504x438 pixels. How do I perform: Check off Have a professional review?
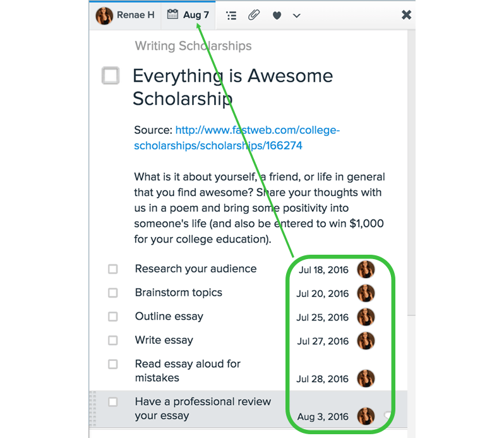[113, 402]
